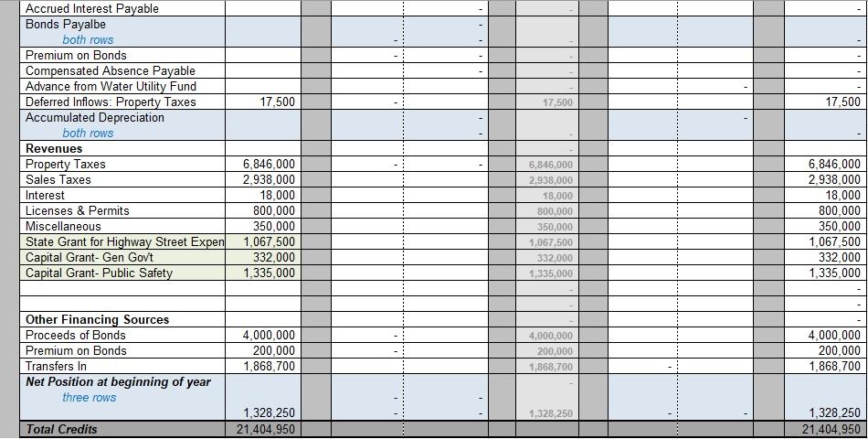Select the Other Financing Sources heading

coord(98,319)
